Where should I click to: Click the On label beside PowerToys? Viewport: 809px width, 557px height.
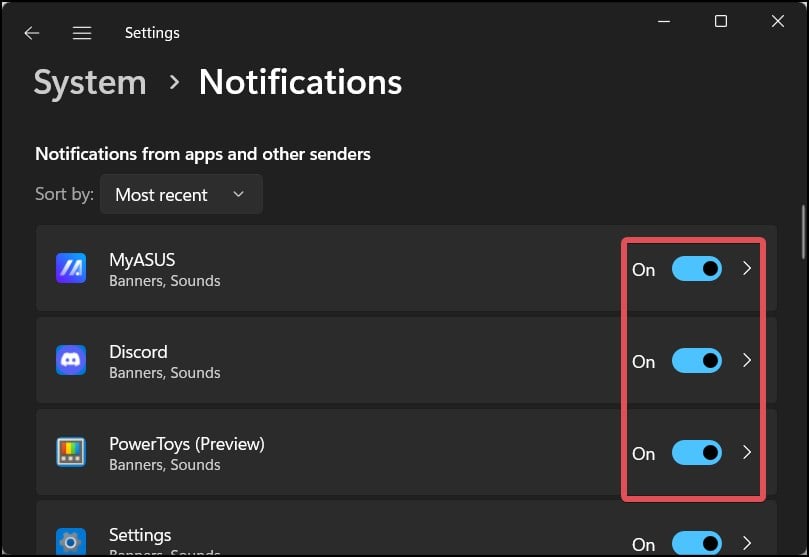(x=643, y=454)
